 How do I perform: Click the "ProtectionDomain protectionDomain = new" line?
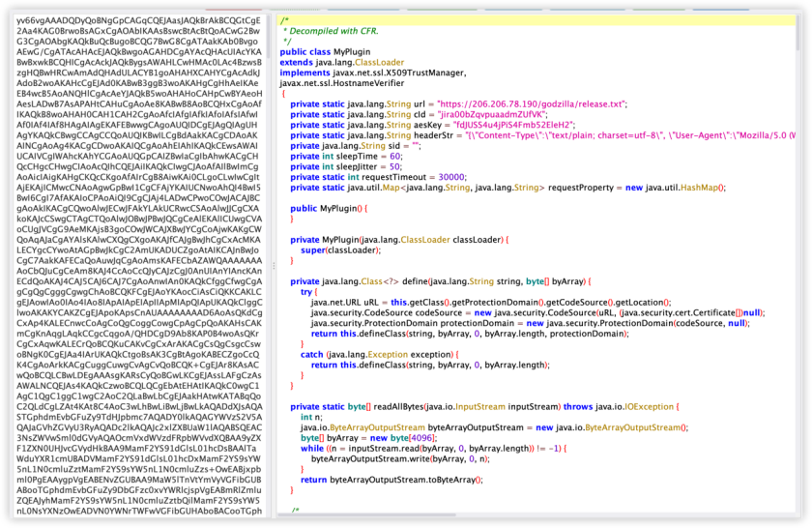coord(531,323)
